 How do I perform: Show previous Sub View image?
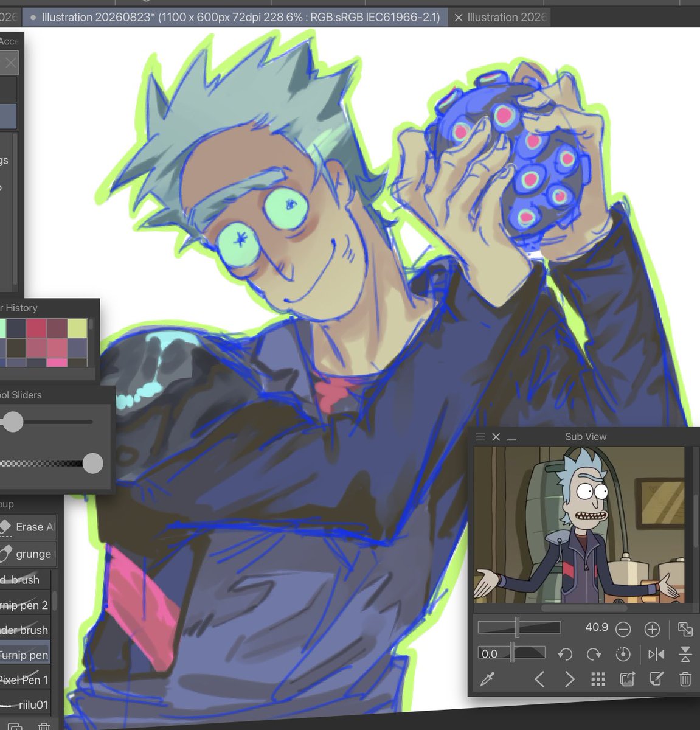(x=539, y=679)
